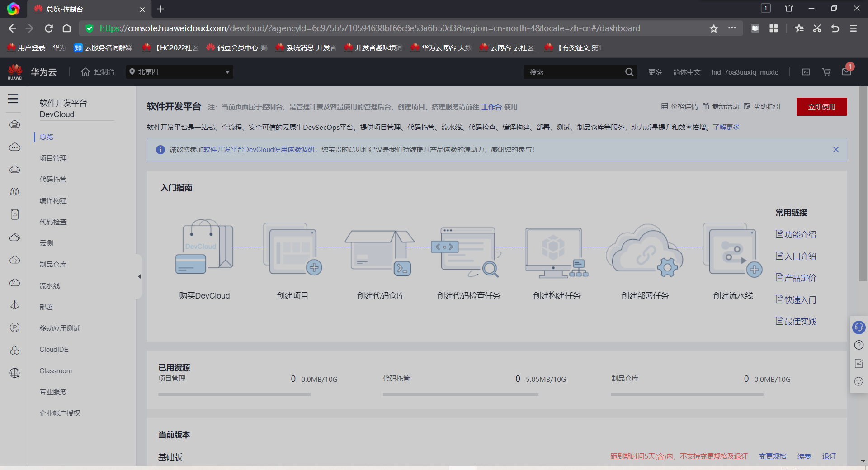868x470 pixels.
Task: Click the 创建流水线 illustration icon
Action: coord(733,249)
